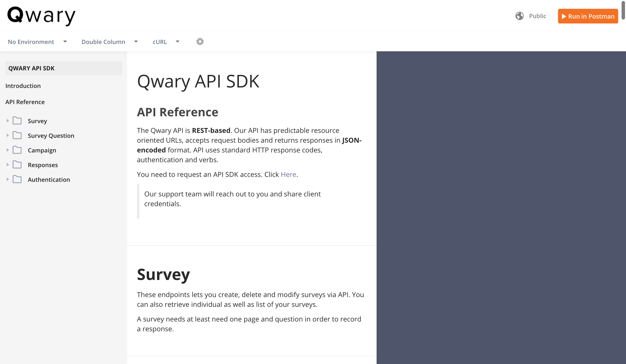Image resolution: width=626 pixels, height=364 pixels.
Task: Click the API Reference heading in content
Action: pyautogui.click(x=177, y=112)
